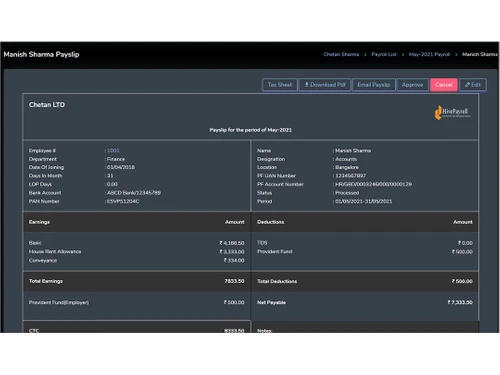
Task: Open the Payroll List breadcrumb
Action: (384, 54)
